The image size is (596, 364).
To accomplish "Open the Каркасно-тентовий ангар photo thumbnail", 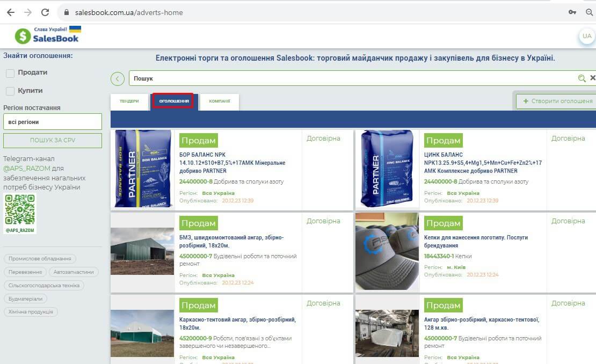I will point(142,333).
